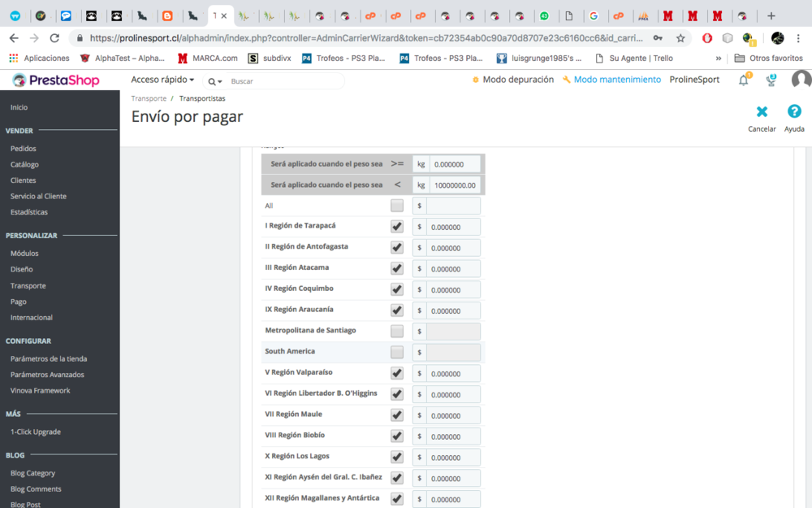The height and width of the screenshot is (508, 812).
Task: Click ProlineSport shop name link
Action: 694,80
